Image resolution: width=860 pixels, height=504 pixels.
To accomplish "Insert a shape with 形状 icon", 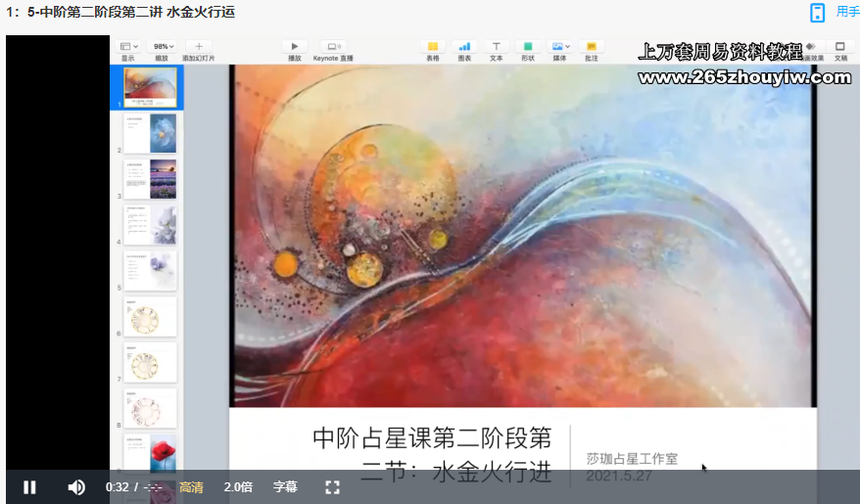I will (528, 47).
